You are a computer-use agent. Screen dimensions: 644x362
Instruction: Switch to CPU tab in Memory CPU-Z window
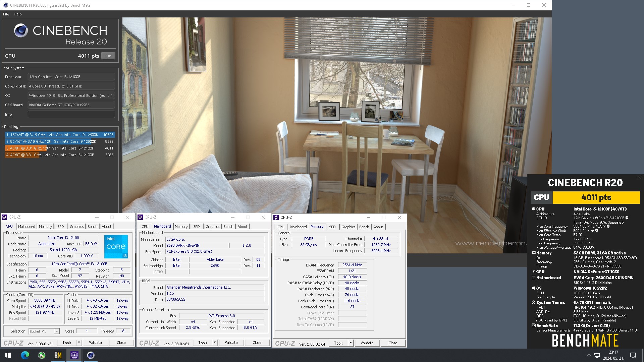click(x=281, y=227)
